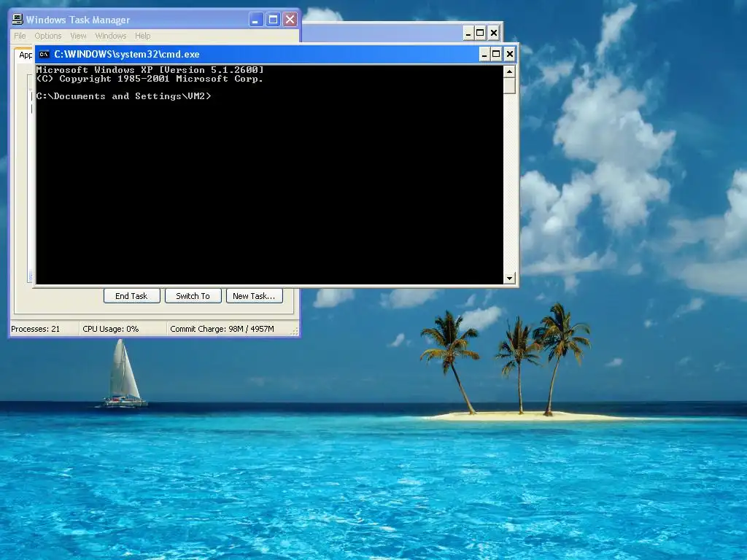Screen dimensions: 747x560
Task: Close the cmd.exe window
Action: [509, 54]
